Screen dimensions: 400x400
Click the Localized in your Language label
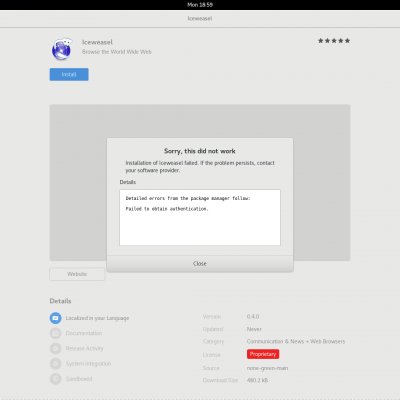[x=97, y=318]
